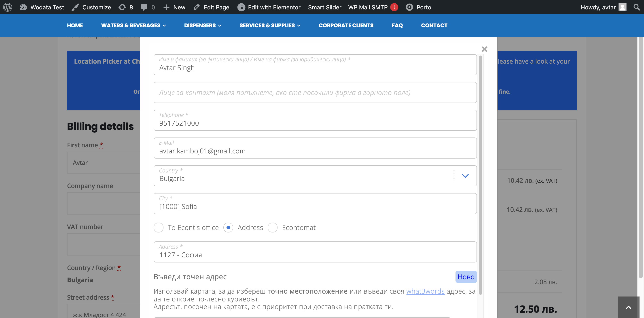Screen dimensions: 644x318
Task: Click the Street address field (ж.к Младост 4 424)
Action: pos(104,311)
